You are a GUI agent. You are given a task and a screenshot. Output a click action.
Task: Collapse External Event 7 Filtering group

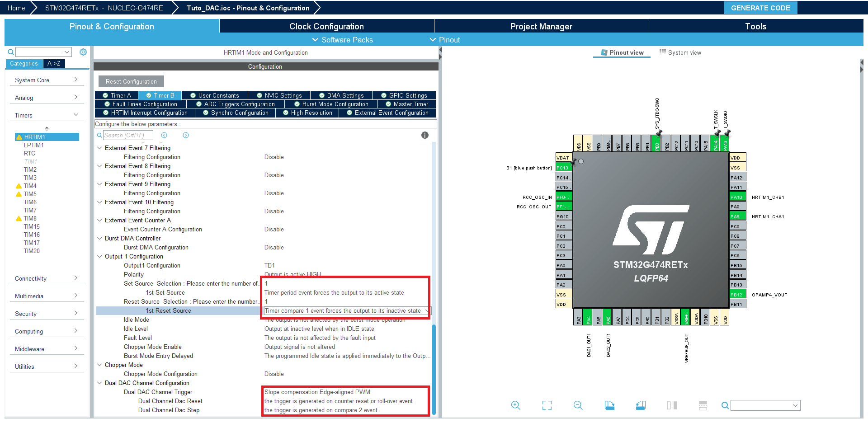99,148
